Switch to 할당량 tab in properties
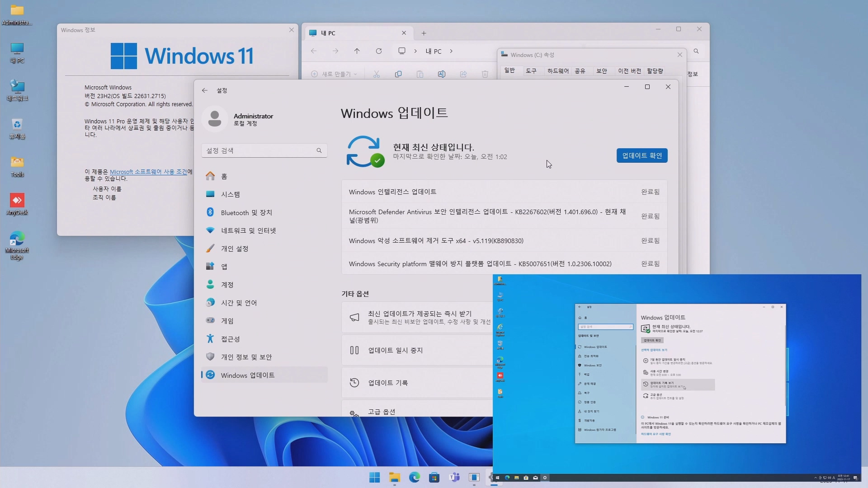The image size is (868, 488). [655, 71]
